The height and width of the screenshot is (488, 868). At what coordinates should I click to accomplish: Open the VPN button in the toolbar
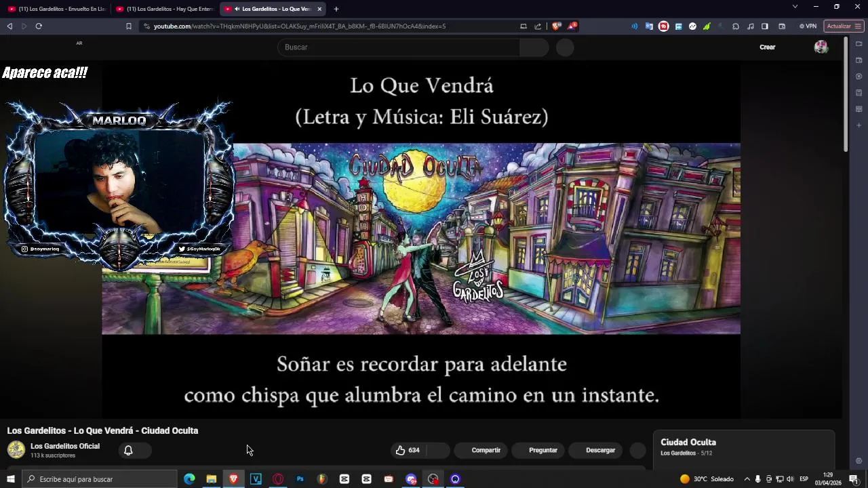pos(808,26)
